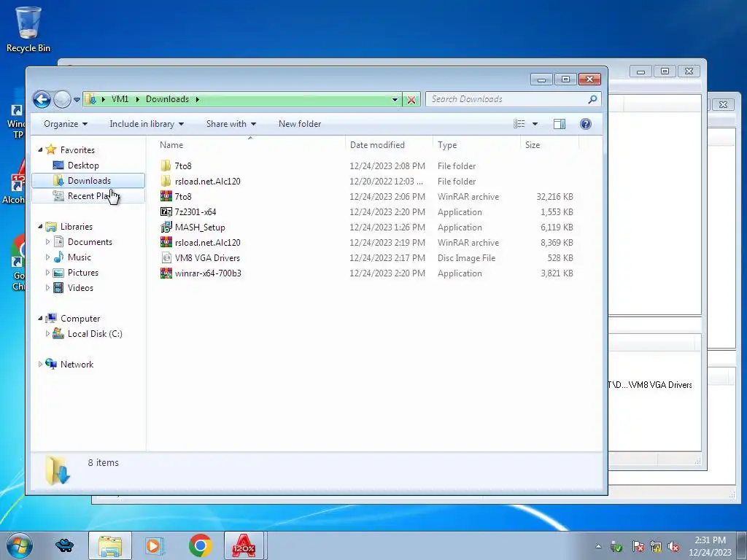Click the 32,216 KB size cell
747x560 pixels.
click(x=554, y=197)
